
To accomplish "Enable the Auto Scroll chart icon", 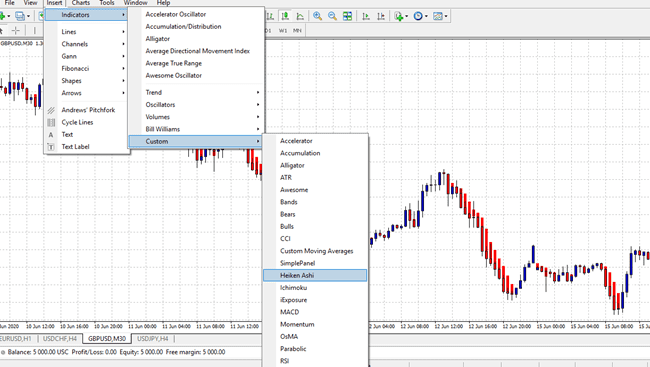I will [x=366, y=16].
